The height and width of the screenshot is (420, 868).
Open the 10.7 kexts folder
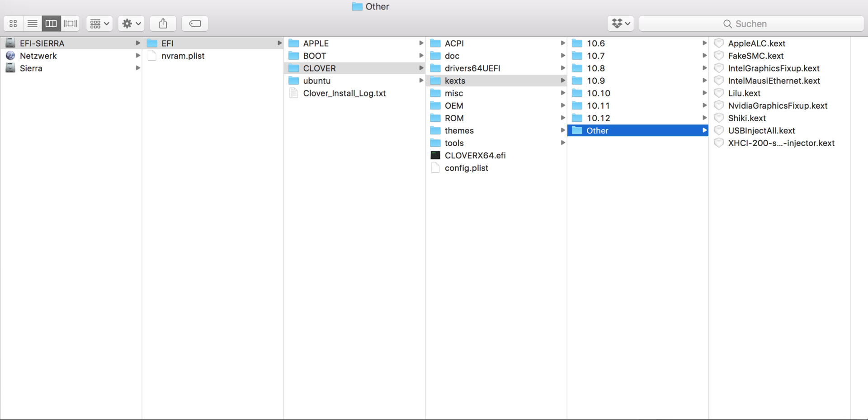(x=637, y=56)
